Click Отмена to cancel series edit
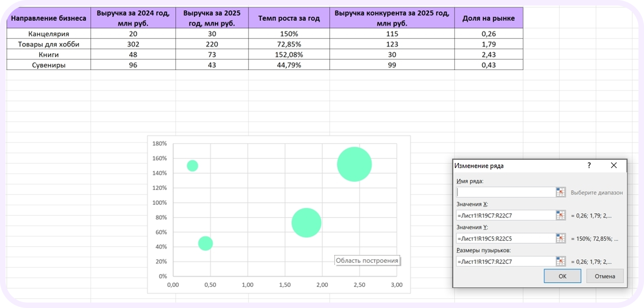 click(604, 276)
